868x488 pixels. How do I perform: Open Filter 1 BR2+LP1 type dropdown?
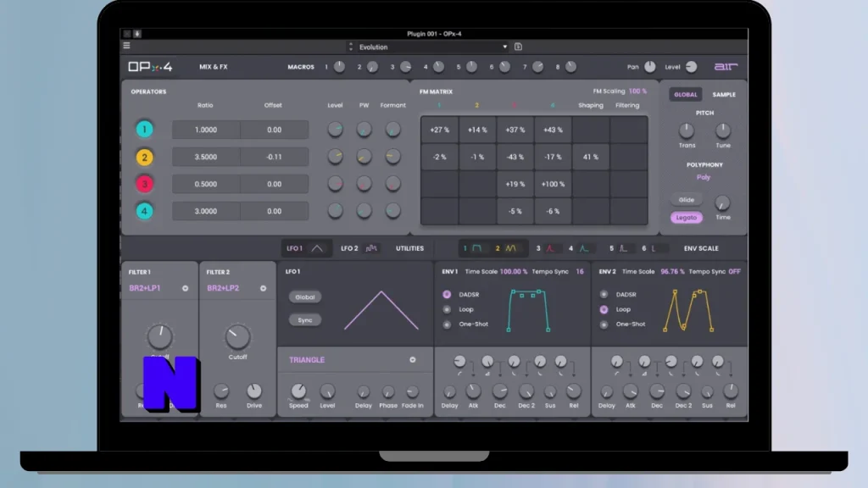(x=159, y=288)
